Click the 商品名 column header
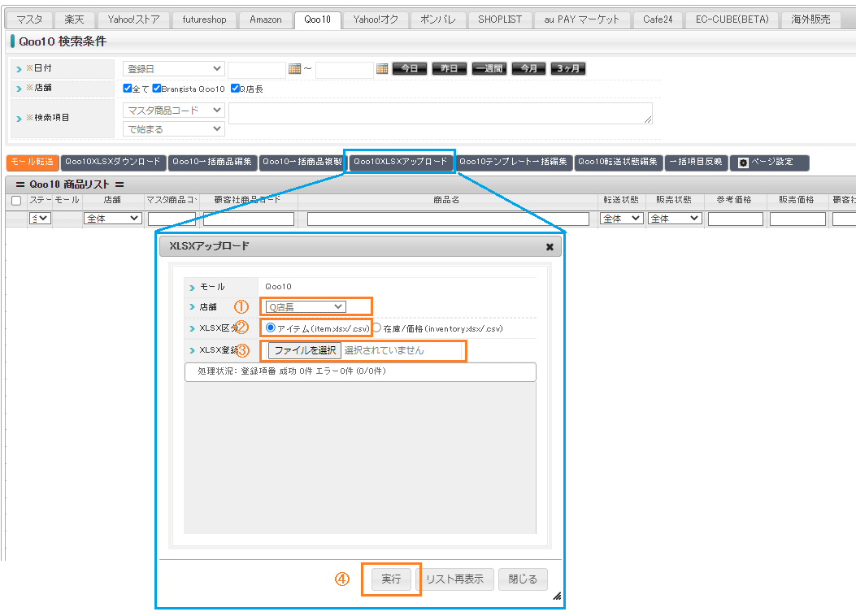This screenshot has height=616, width=856. [x=446, y=200]
